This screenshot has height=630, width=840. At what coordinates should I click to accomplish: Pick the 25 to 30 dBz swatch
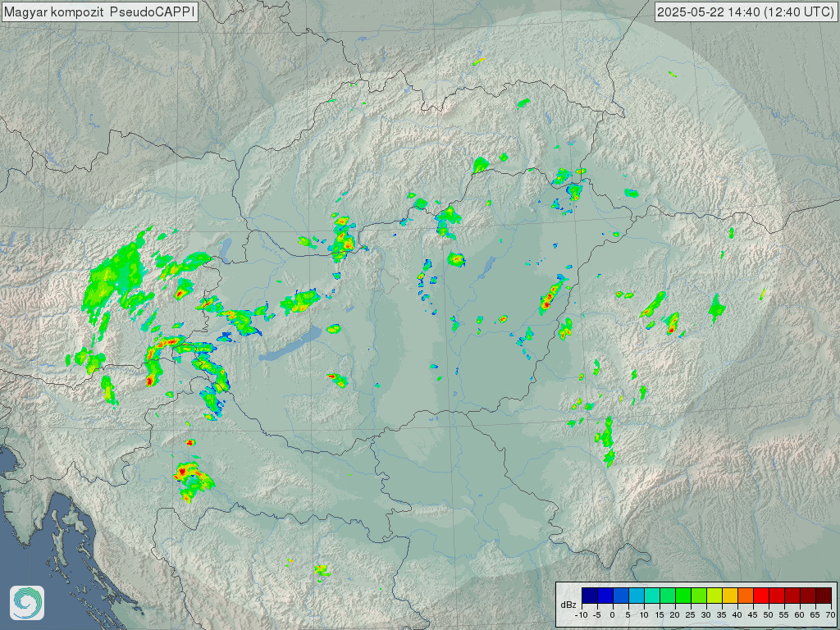[699, 596]
